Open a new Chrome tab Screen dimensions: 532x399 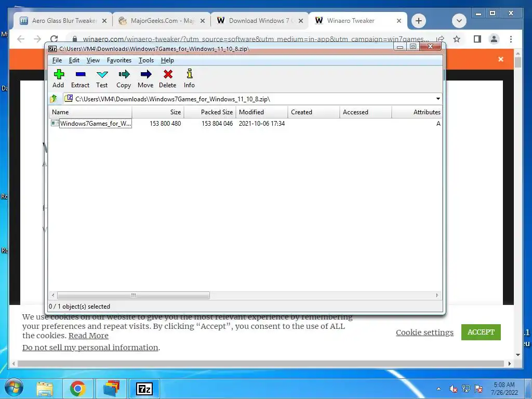(x=419, y=21)
